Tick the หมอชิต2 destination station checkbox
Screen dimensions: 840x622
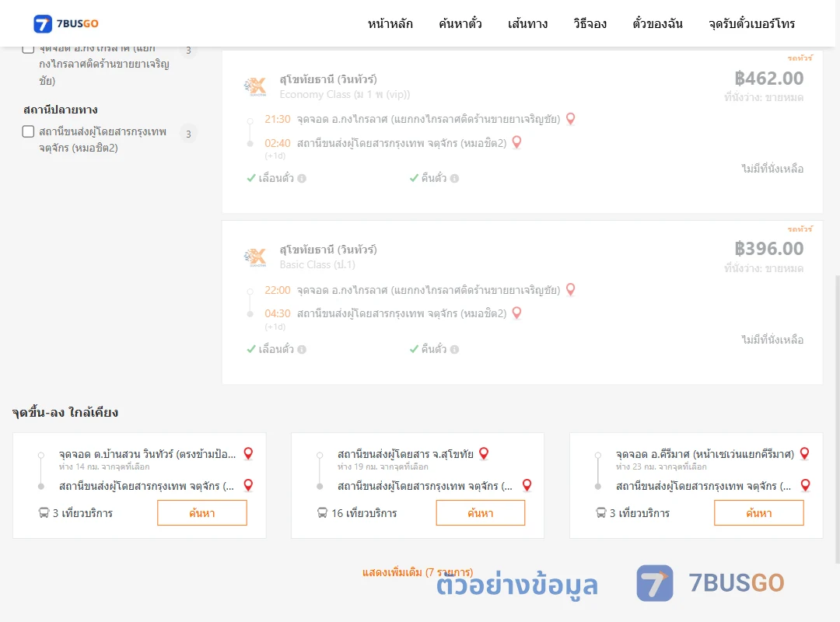click(x=29, y=131)
